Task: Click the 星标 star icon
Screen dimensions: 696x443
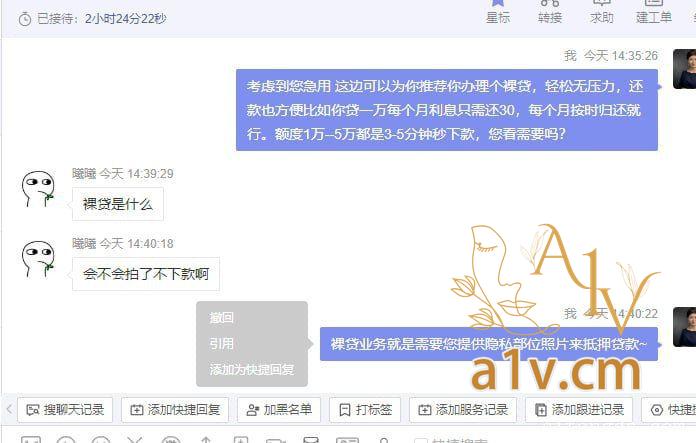Action: click(498, 4)
